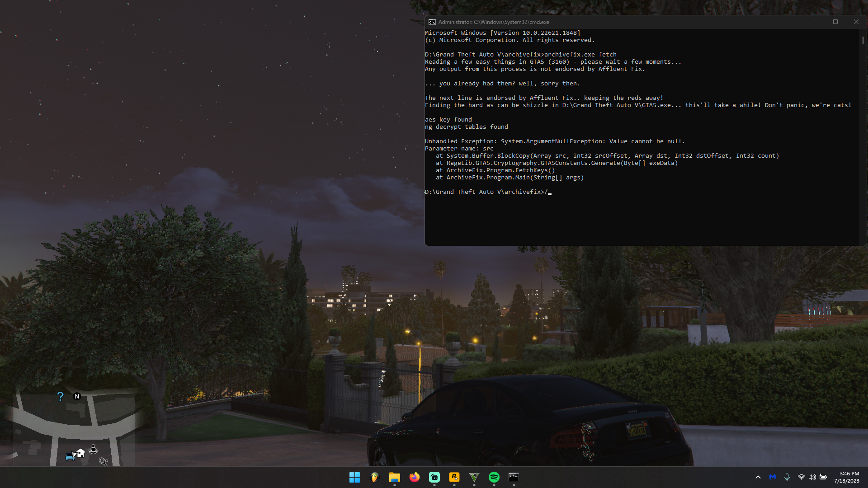Image resolution: width=868 pixels, height=488 pixels.
Task: Open the cmd.exe window system menu
Action: click(432, 21)
